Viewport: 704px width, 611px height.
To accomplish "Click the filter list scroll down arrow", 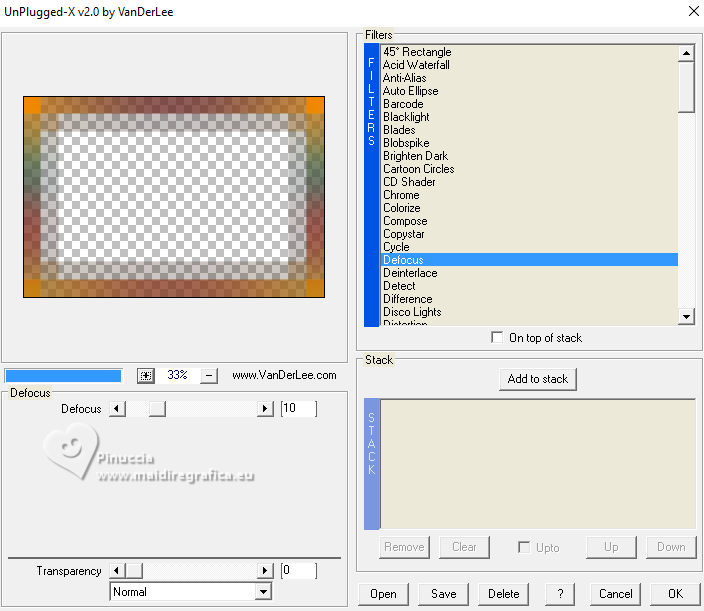I will click(686, 316).
